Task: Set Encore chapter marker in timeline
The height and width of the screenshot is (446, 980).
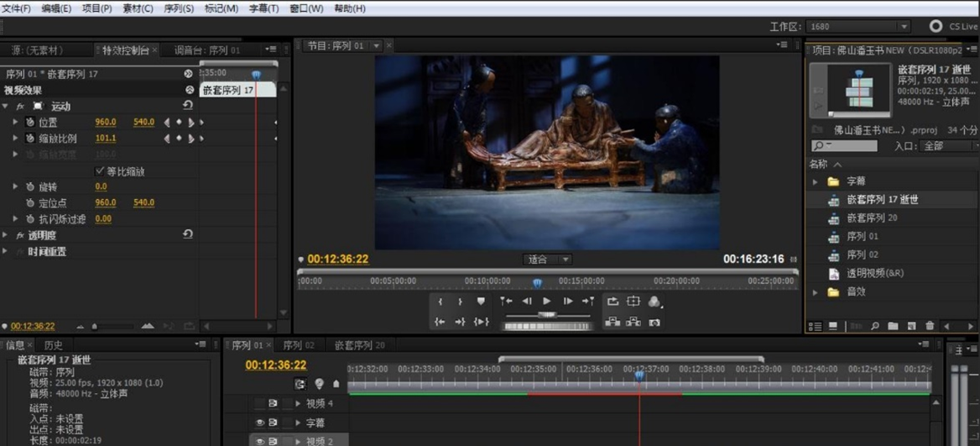Action: click(x=320, y=384)
